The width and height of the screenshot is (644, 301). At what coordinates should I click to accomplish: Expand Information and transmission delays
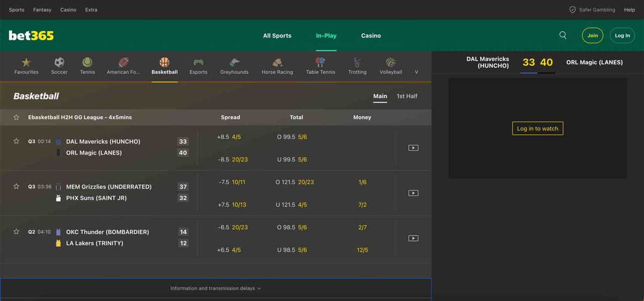pos(216,289)
